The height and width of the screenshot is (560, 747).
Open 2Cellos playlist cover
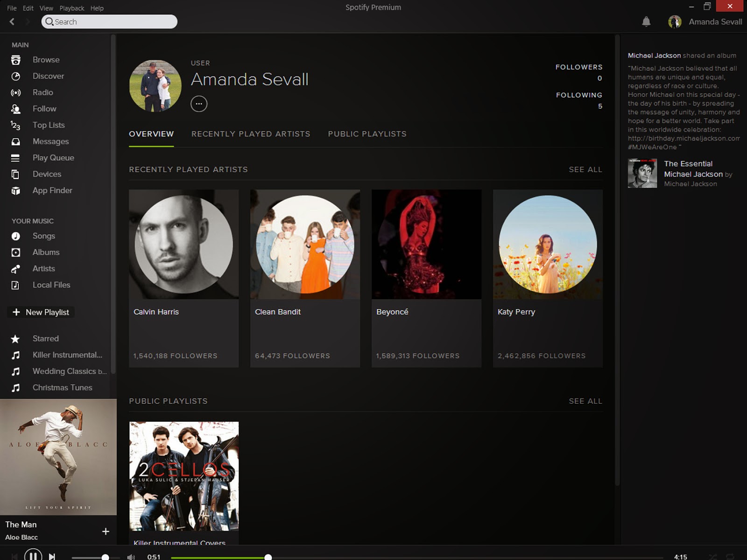tap(184, 476)
